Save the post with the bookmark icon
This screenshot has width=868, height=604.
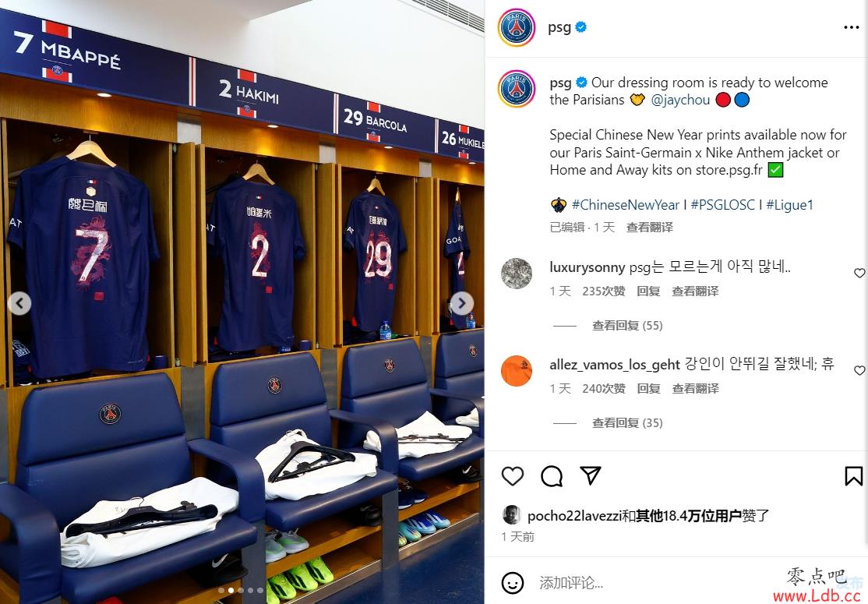pos(853,476)
